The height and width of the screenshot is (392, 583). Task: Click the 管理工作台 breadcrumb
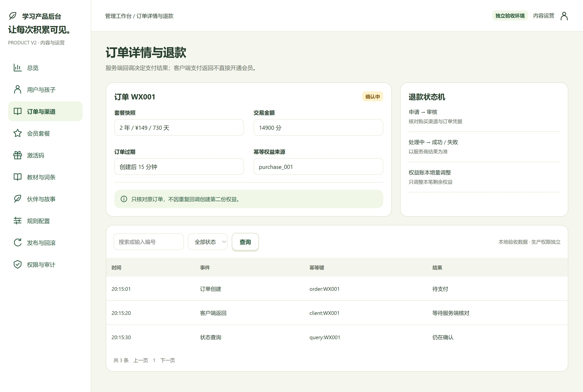tap(118, 16)
